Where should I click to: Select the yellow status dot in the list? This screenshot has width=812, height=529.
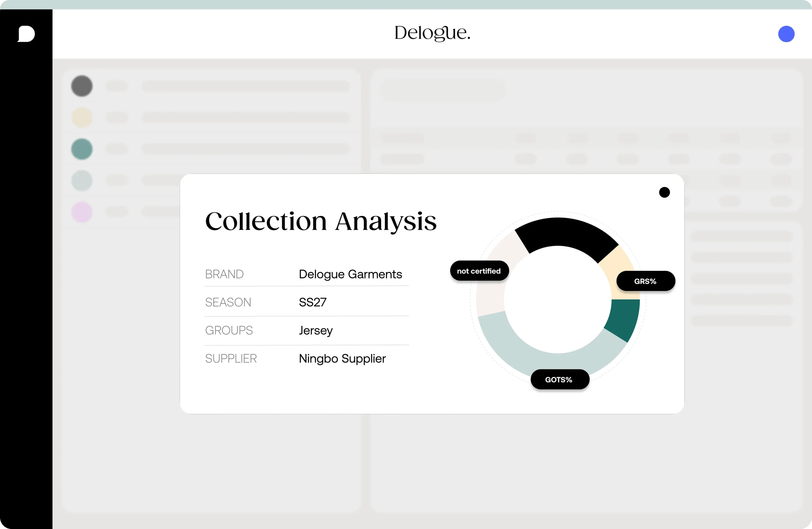point(82,117)
